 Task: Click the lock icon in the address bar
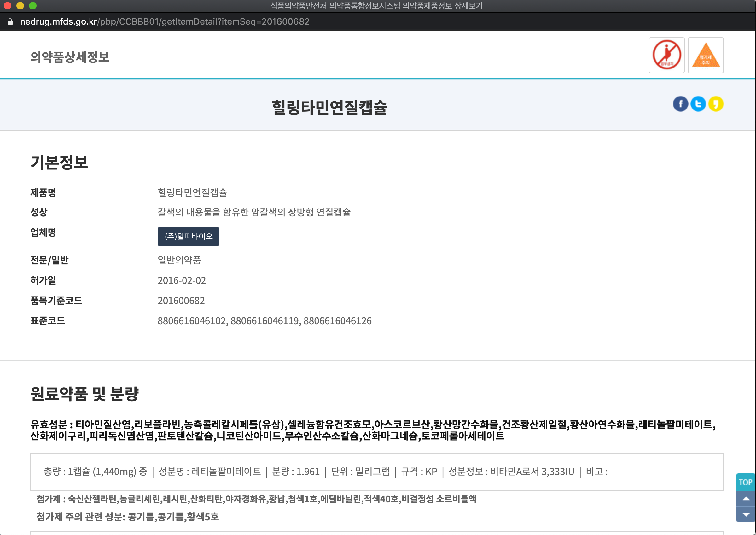tap(10, 22)
